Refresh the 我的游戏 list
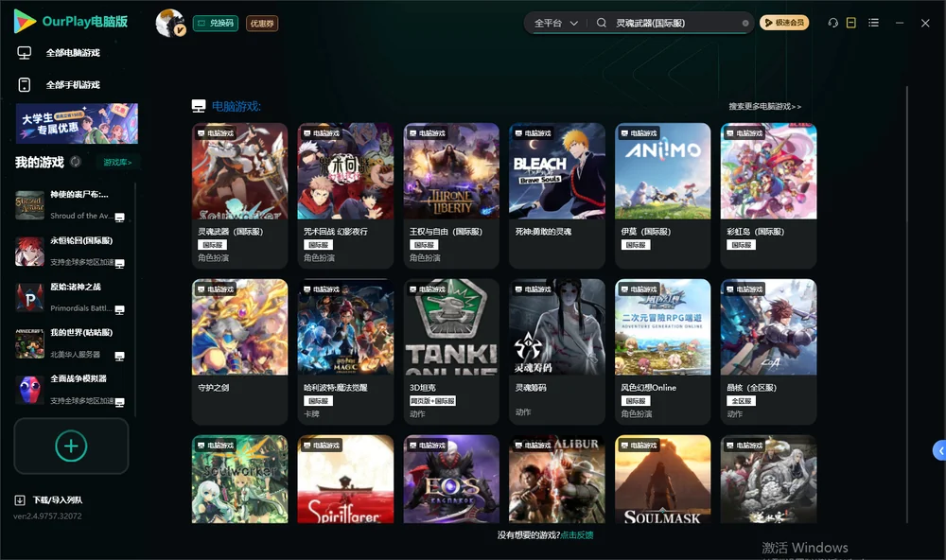Image resolution: width=946 pixels, height=560 pixels. click(76, 162)
